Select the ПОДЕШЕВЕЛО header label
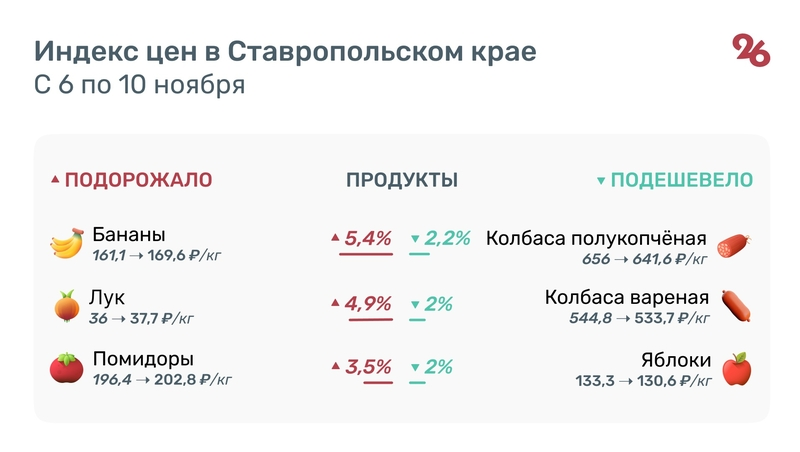This screenshot has height=452, width=800. click(682, 181)
